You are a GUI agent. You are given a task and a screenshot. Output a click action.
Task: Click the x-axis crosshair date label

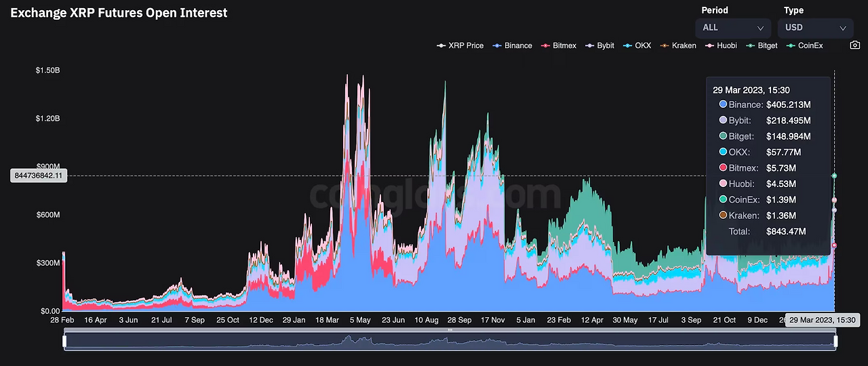823,321
